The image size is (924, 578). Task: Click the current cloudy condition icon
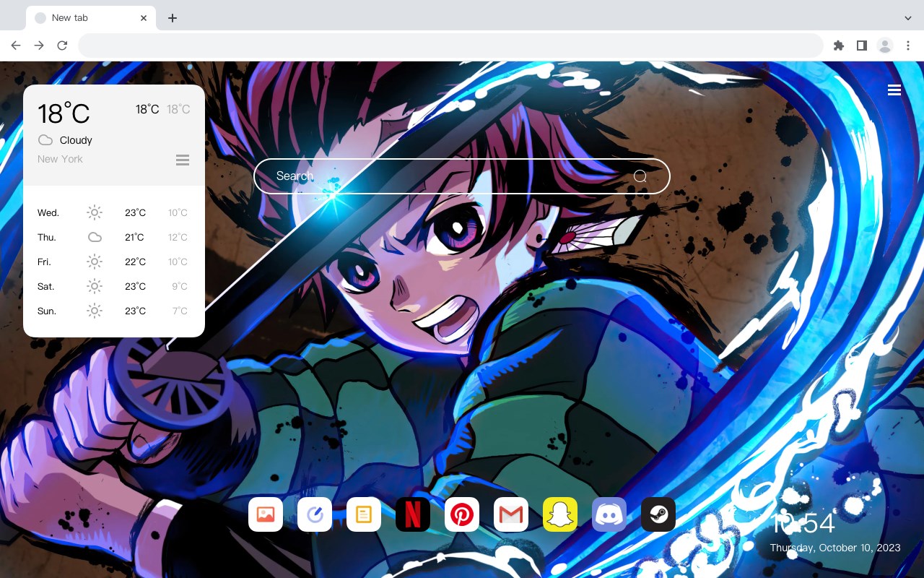tap(45, 140)
